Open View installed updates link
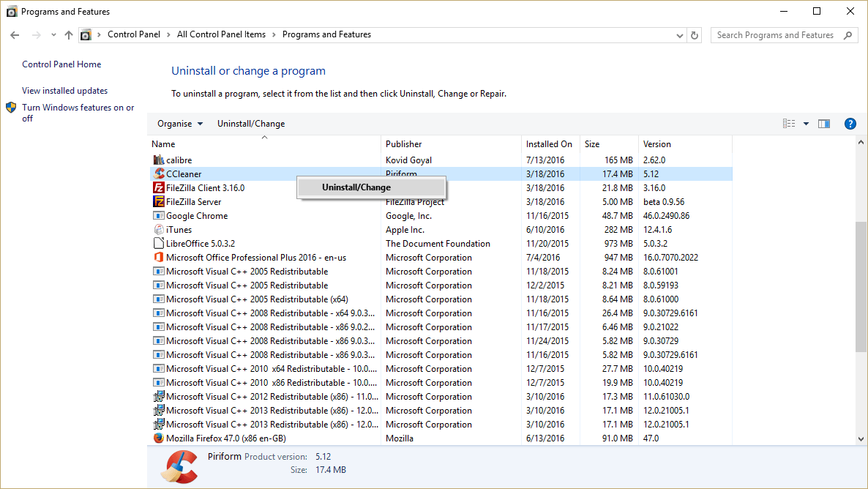This screenshot has height=489, width=868. click(64, 91)
